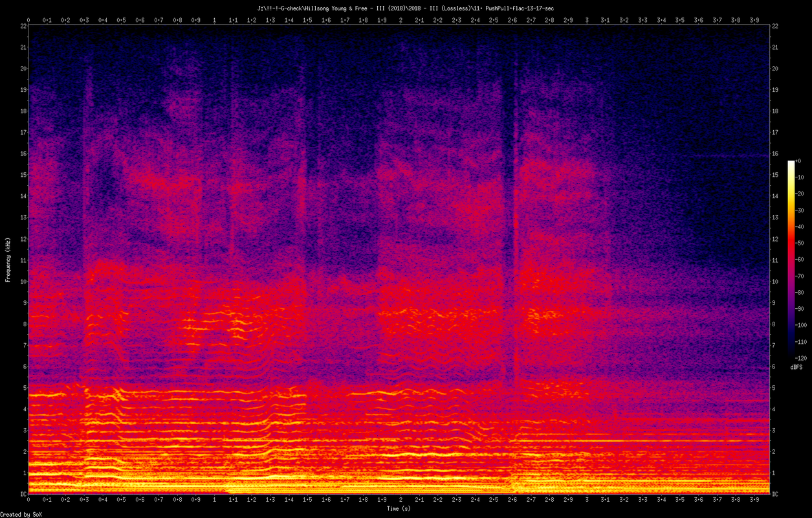This screenshot has height=518, width=812.
Task: Click the "2" tick on the bottom time axis
Action: [x=401, y=501]
